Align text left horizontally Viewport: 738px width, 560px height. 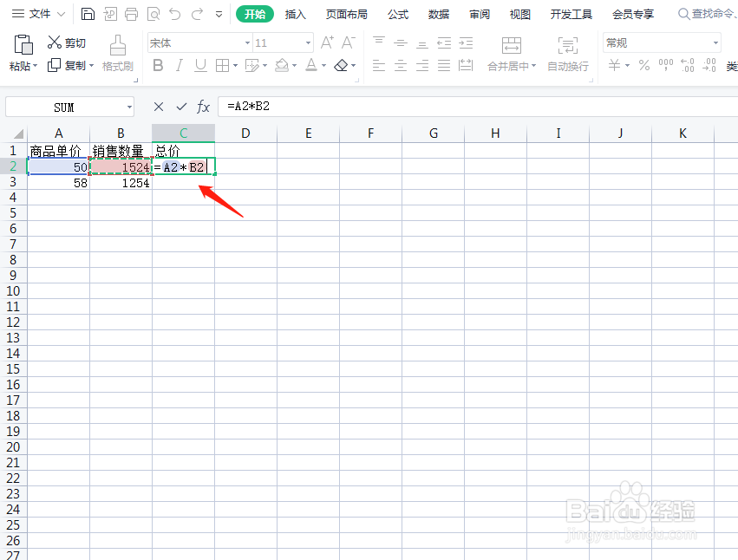coord(379,65)
